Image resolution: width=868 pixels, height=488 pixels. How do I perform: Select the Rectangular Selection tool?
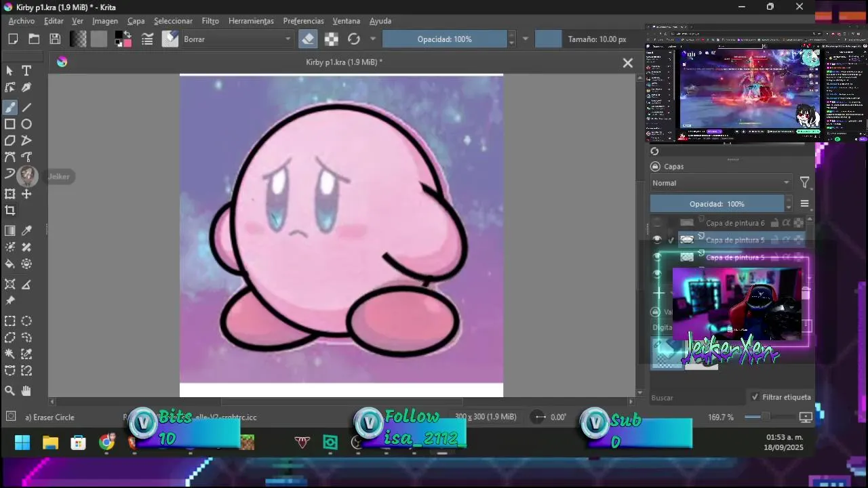[10, 321]
